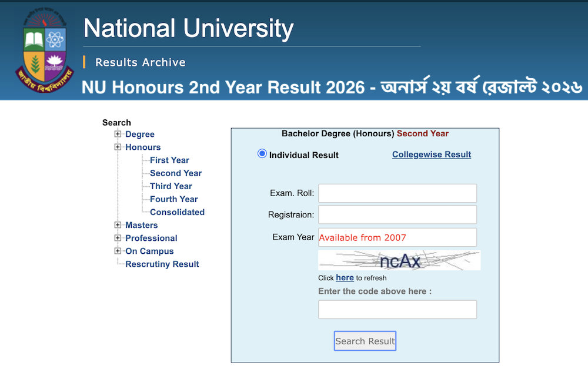Click inside the Exam Roll field
Image resolution: width=588 pixels, height=366 pixels.
397,193
